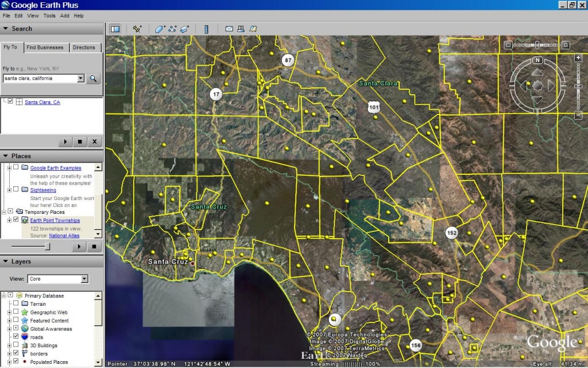The width and height of the screenshot is (588, 368).
Task: Select the Add Polygon tool
Action: pyautogui.click(x=160, y=29)
